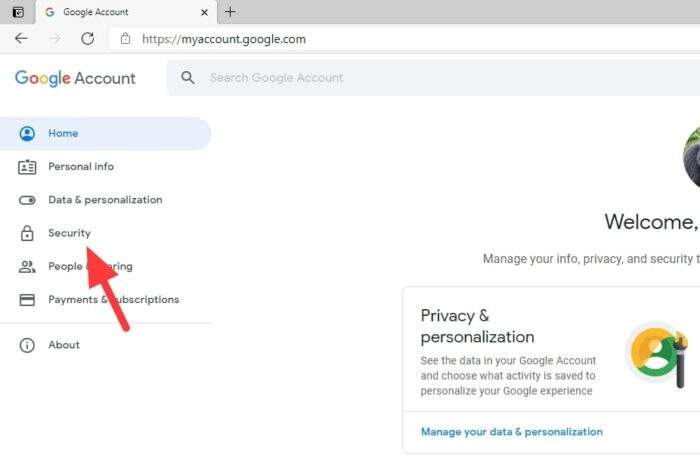Click the Data & personalization toggle icon
This screenshot has width=700, height=458.
point(27,200)
